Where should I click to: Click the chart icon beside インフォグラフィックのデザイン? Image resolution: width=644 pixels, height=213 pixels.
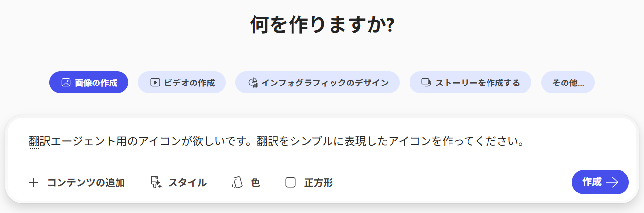[253, 83]
